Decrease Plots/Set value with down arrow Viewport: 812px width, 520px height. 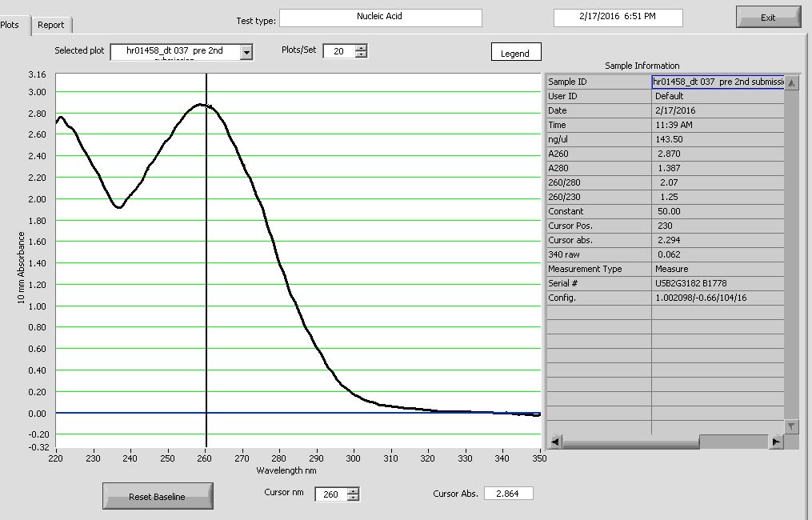coord(361,54)
